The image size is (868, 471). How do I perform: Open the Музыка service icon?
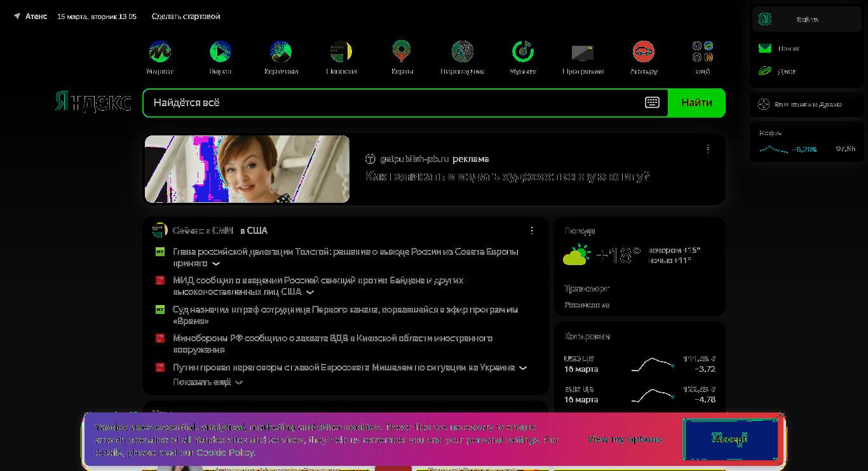523,51
